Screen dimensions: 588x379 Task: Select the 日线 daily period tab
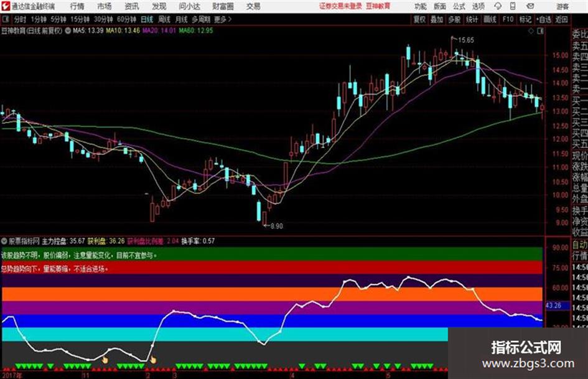pyautogui.click(x=147, y=19)
